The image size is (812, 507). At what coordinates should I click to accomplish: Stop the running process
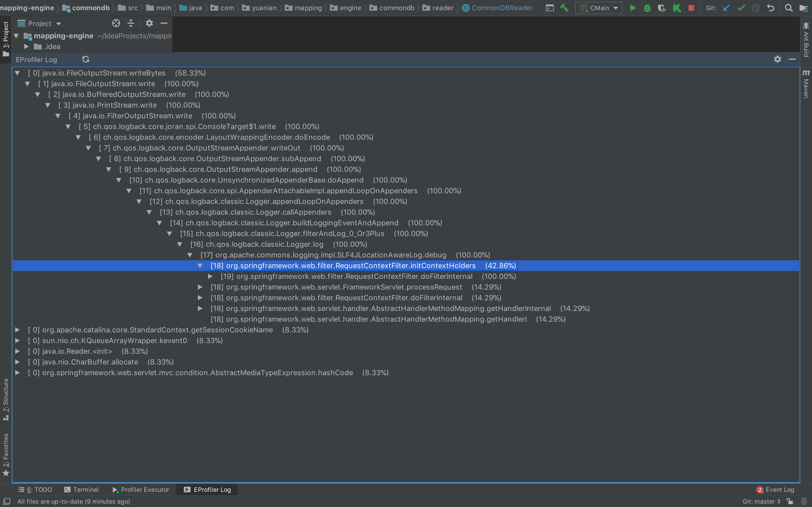point(691,8)
